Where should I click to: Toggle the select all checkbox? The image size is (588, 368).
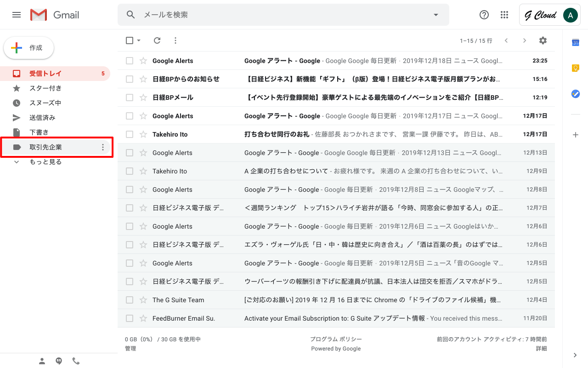click(x=130, y=40)
